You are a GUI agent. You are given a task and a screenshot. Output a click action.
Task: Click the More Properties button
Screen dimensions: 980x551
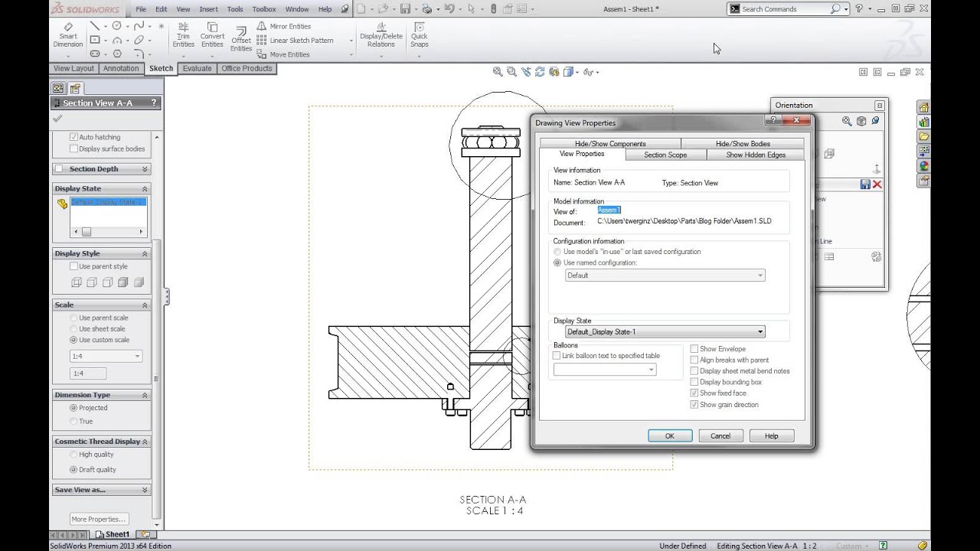point(99,519)
